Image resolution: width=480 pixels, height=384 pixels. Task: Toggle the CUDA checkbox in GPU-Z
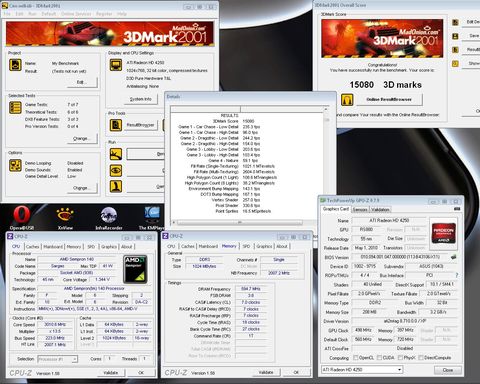pos(379,358)
